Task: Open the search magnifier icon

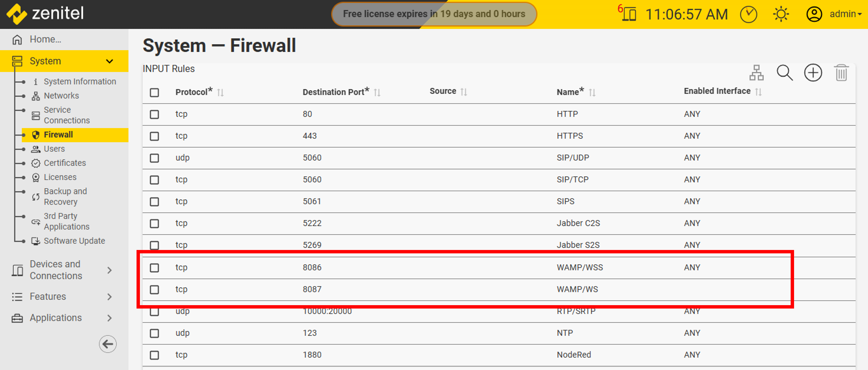Action: coord(784,73)
